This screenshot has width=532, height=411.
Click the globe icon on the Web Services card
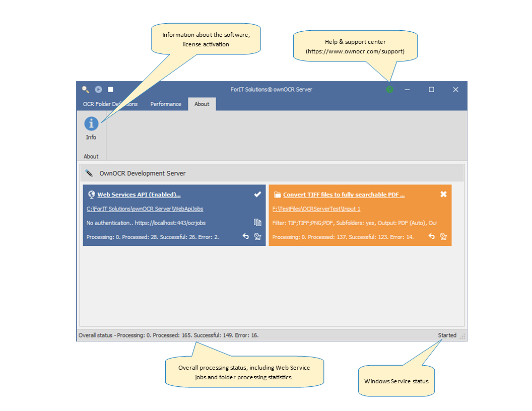[x=91, y=194]
